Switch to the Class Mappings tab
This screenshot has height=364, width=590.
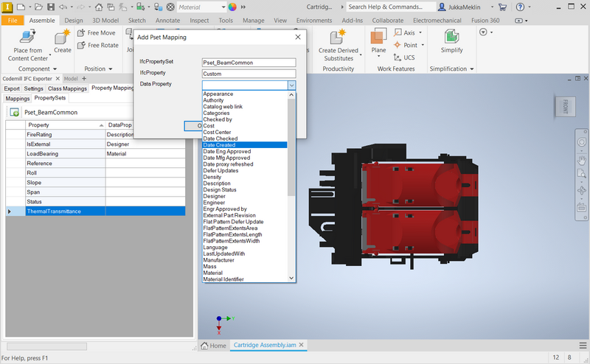point(67,88)
